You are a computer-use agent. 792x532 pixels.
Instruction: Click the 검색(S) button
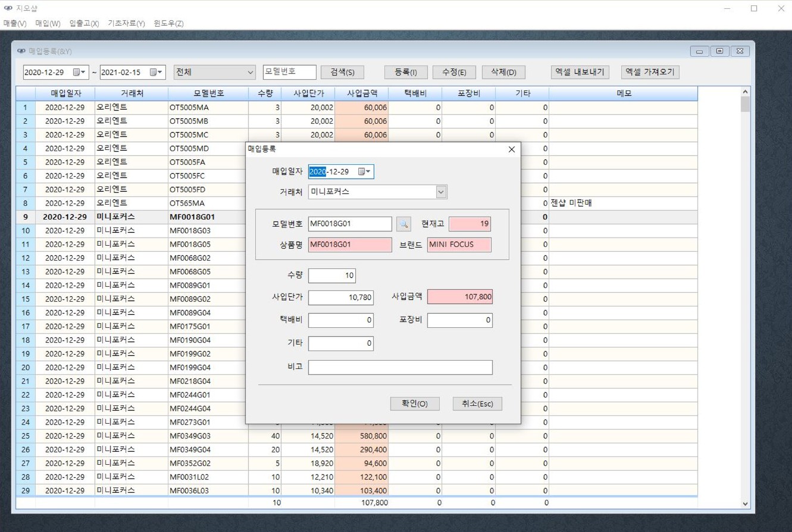click(x=342, y=73)
